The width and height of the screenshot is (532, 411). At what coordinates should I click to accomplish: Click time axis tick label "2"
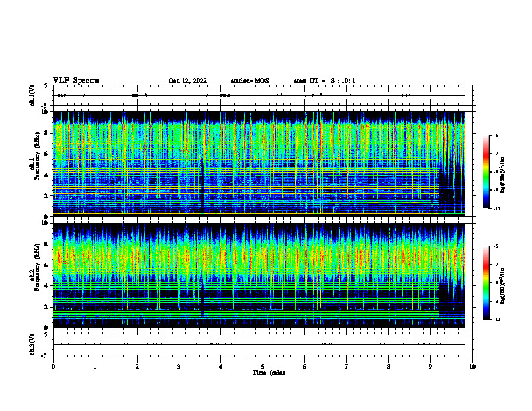[137, 367]
